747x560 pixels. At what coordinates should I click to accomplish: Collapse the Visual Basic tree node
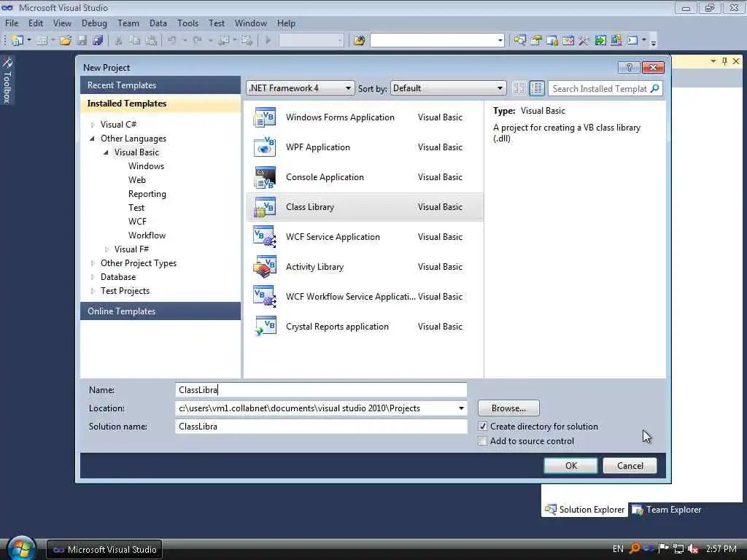click(x=107, y=152)
